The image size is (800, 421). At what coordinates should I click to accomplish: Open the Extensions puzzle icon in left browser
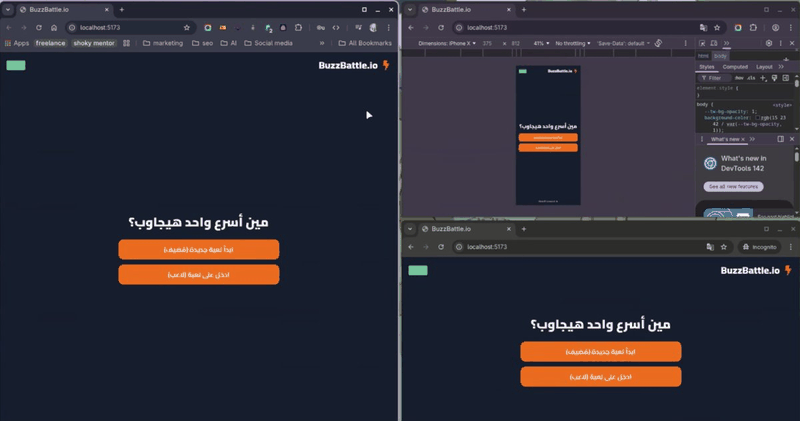click(x=298, y=28)
